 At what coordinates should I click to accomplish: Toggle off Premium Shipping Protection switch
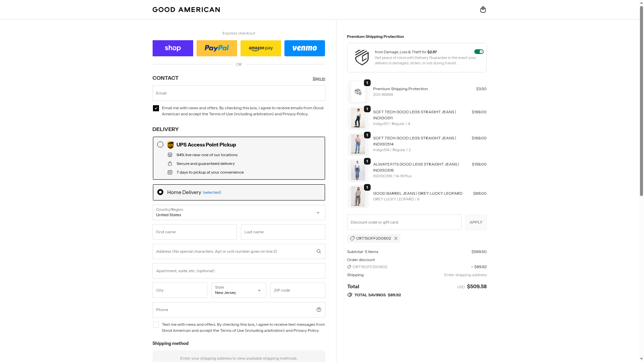click(x=479, y=52)
